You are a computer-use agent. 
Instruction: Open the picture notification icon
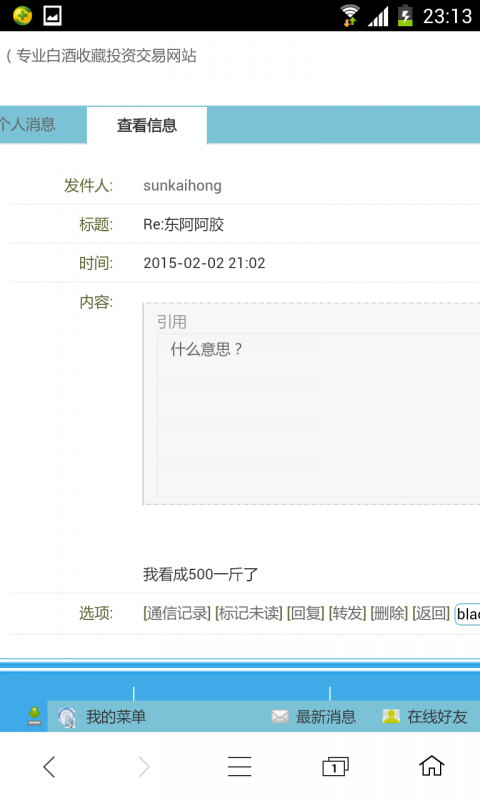pos(52,15)
